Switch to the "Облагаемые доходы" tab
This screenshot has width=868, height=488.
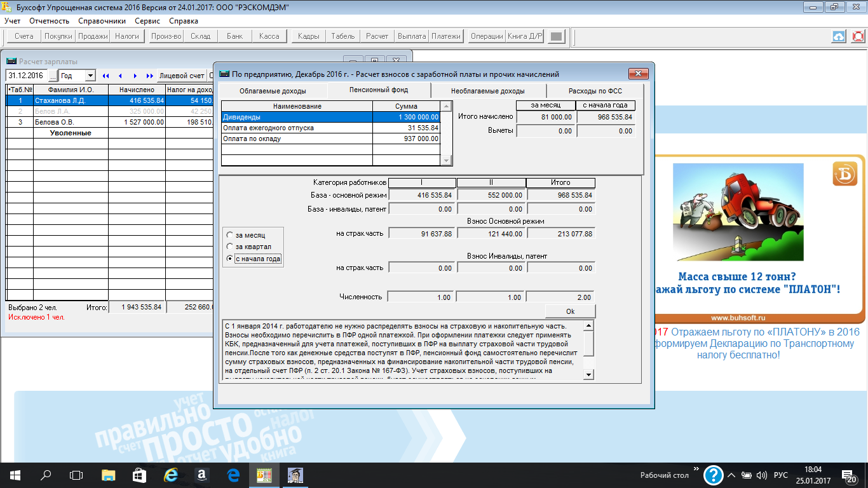pos(273,91)
